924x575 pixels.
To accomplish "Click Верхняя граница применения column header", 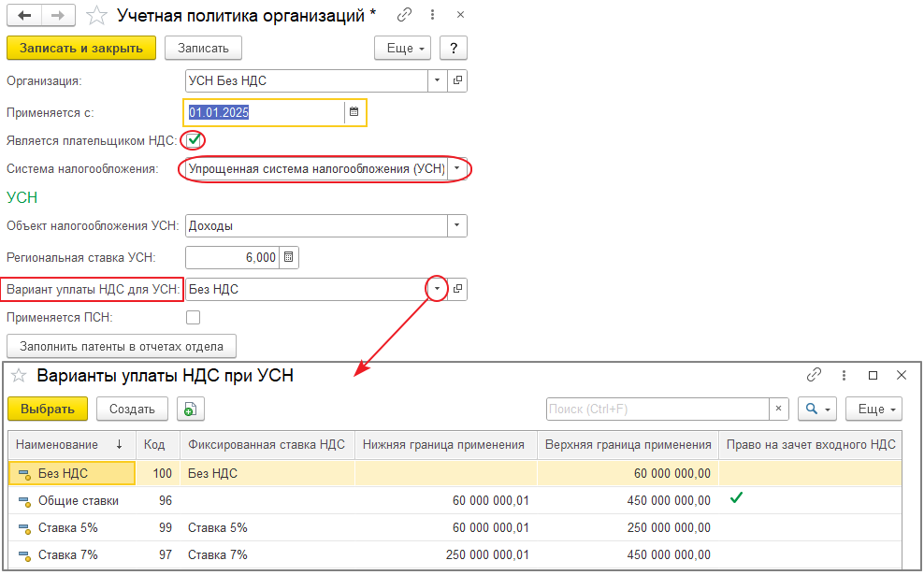I will tap(628, 445).
